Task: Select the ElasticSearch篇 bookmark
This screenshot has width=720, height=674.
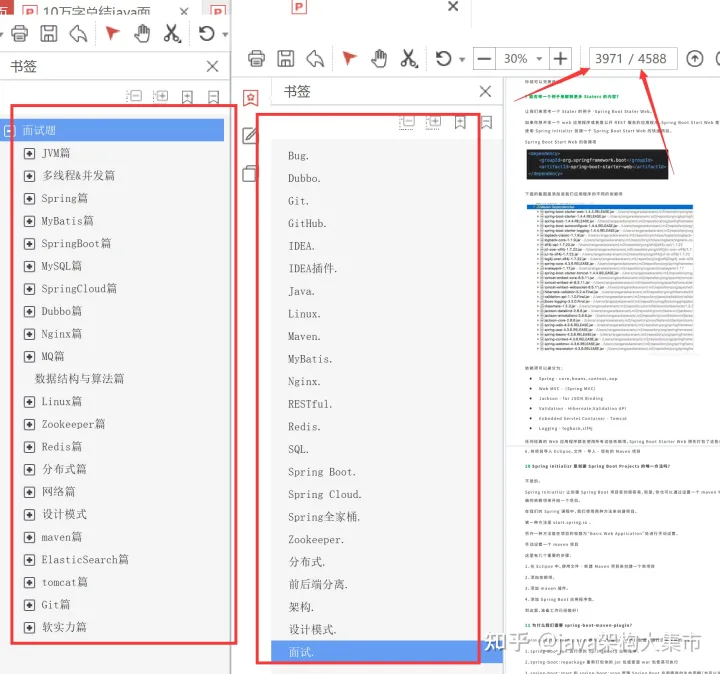Action: coord(85,559)
